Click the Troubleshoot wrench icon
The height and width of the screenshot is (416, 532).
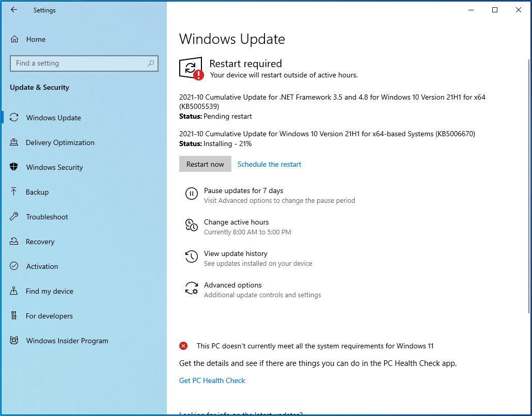click(x=15, y=217)
